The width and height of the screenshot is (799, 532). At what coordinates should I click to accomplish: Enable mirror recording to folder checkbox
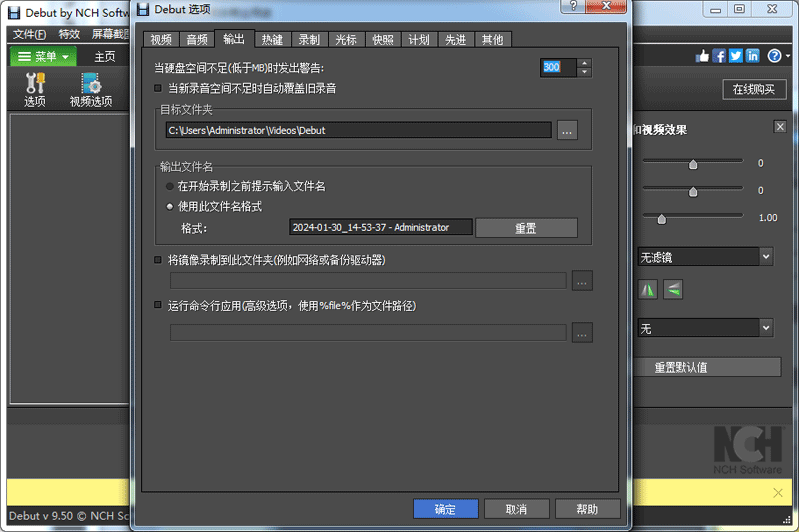pos(158,260)
